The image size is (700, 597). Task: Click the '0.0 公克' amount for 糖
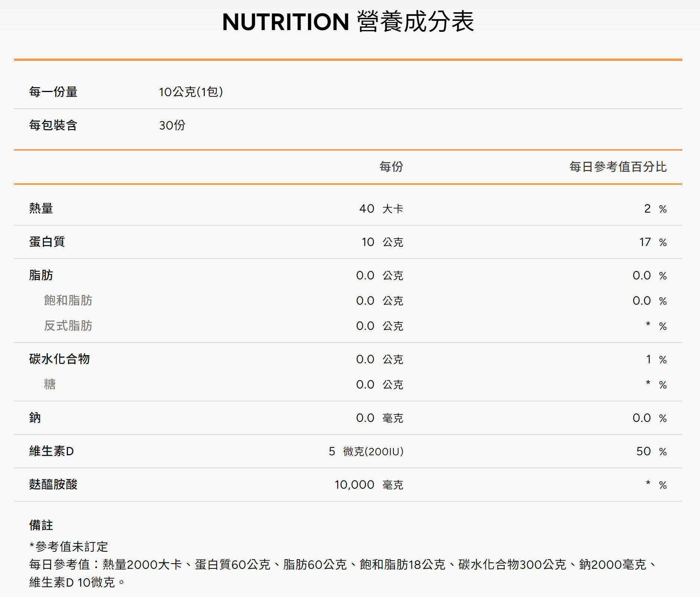coord(380,384)
